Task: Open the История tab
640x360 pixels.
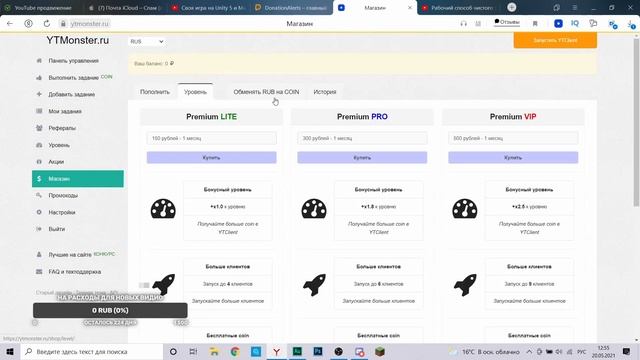Action: tap(325, 92)
